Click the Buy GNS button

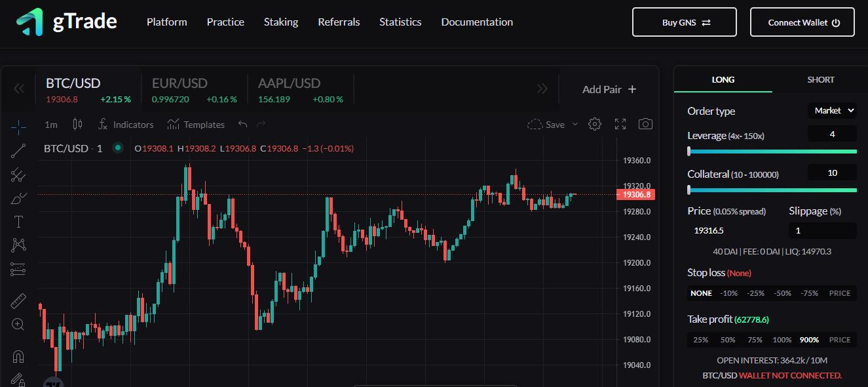click(x=684, y=22)
